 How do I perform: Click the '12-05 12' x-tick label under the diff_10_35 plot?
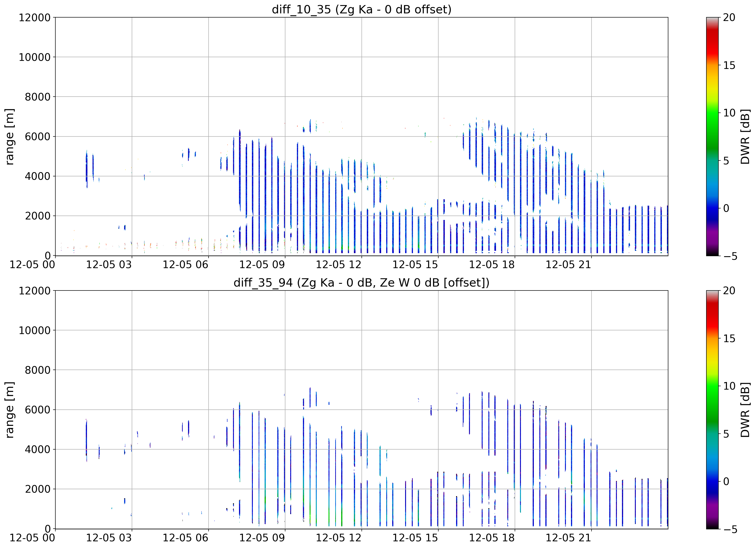(339, 265)
